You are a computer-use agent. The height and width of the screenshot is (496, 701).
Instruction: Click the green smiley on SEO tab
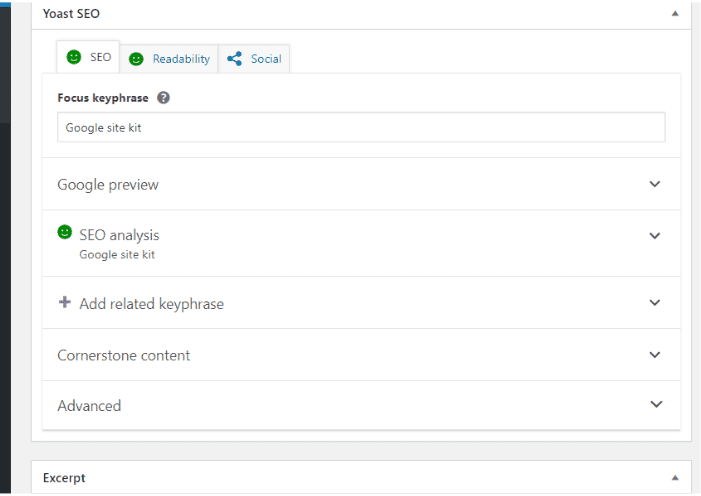click(74, 57)
